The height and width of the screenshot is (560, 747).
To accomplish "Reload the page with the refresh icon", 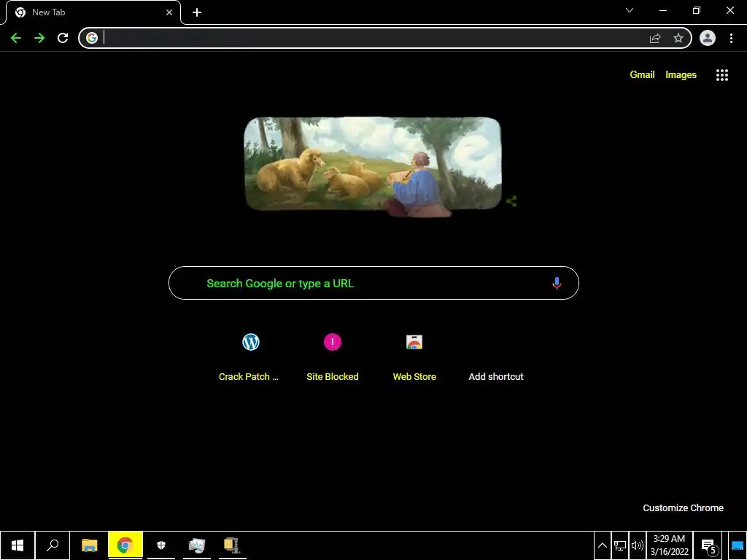I will tap(63, 38).
